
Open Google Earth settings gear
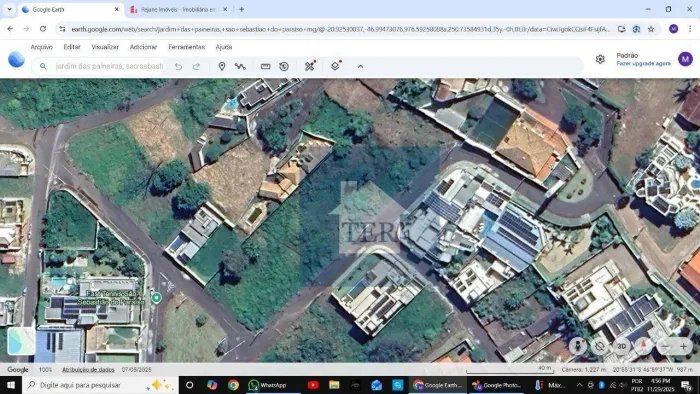click(x=600, y=59)
